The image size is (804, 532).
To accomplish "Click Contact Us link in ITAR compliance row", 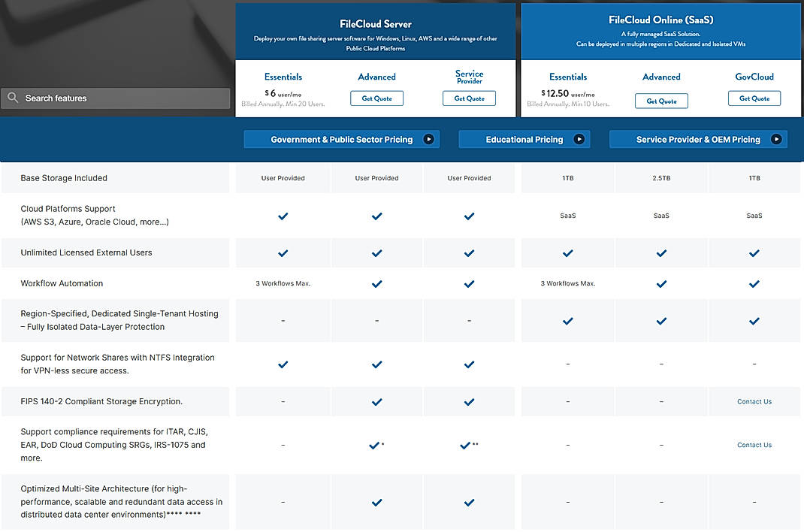I will click(754, 446).
